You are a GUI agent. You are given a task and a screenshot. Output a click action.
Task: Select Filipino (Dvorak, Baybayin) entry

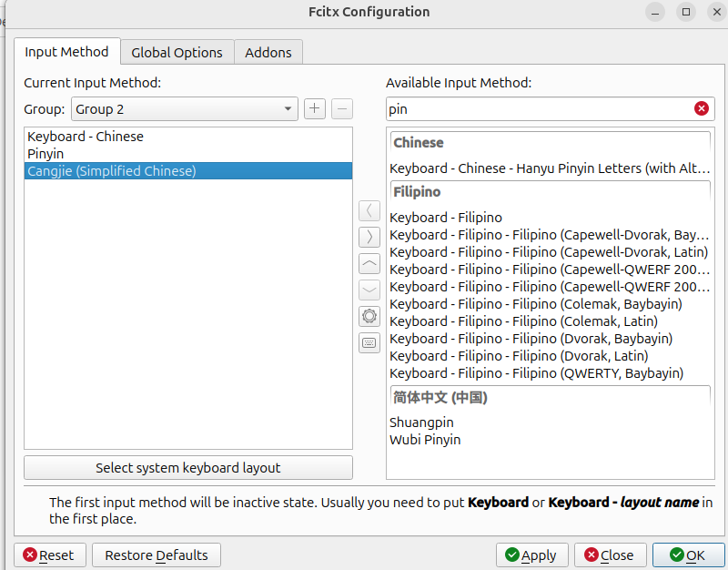(x=551, y=339)
